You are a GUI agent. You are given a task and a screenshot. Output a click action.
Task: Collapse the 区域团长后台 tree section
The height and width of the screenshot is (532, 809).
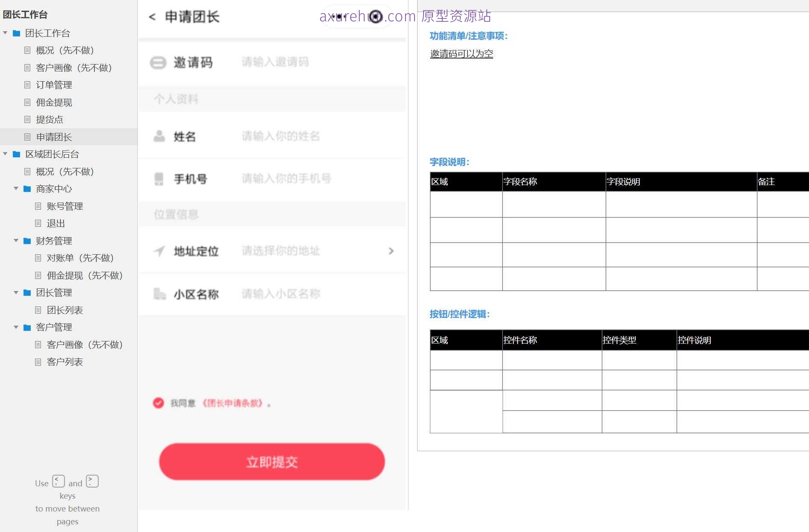point(4,154)
